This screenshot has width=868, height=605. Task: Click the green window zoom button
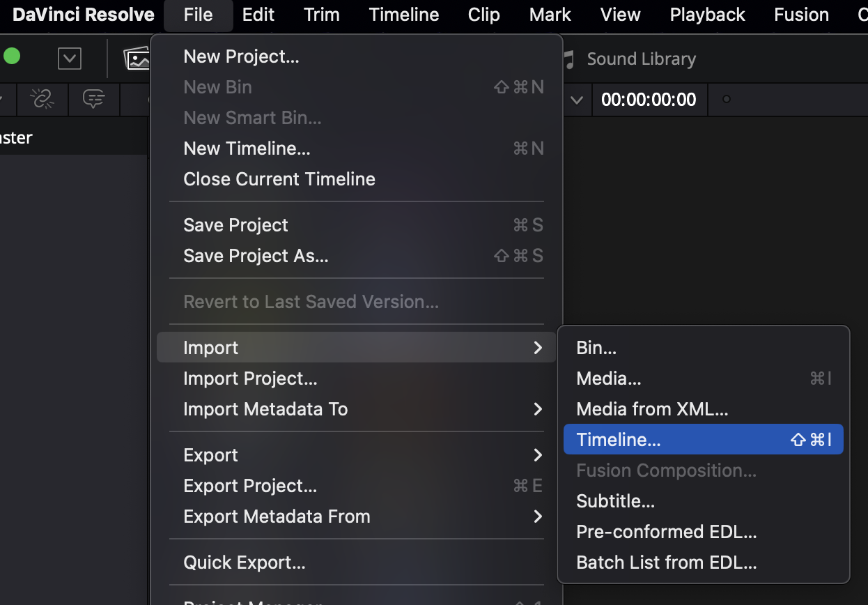pyautogui.click(x=12, y=56)
